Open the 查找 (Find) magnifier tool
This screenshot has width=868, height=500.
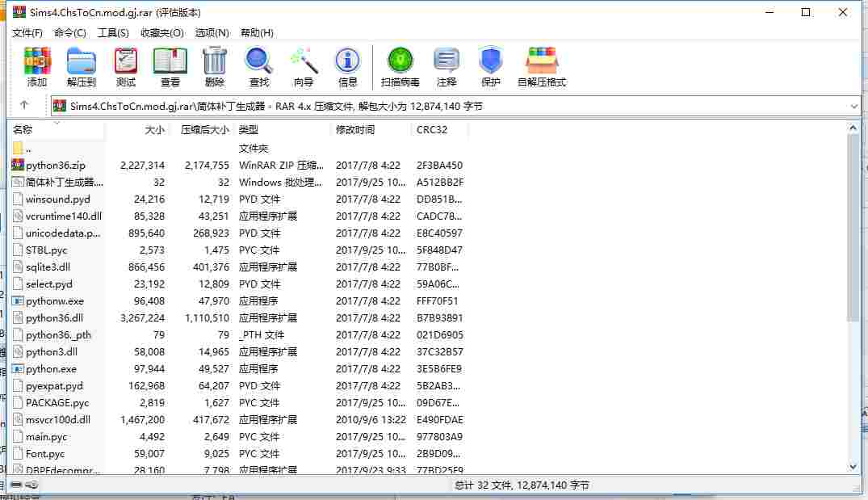point(259,66)
